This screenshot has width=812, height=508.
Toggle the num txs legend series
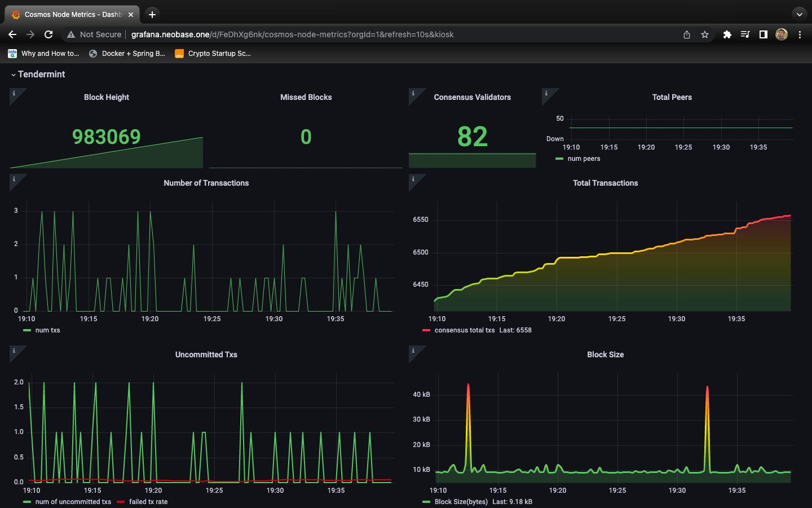[47, 330]
